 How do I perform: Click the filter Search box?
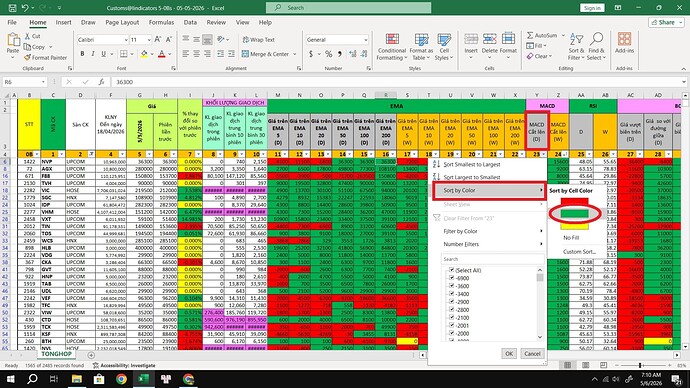click(492, 259)
